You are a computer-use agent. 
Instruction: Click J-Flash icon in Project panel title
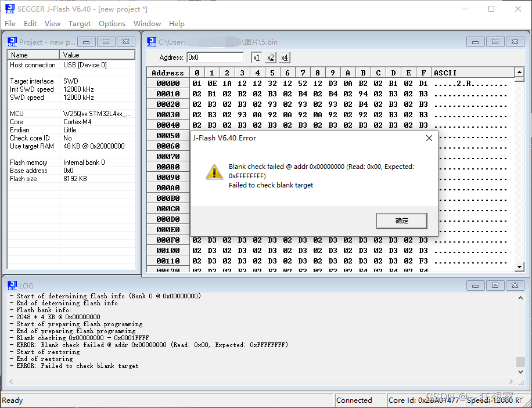(12, 42)
